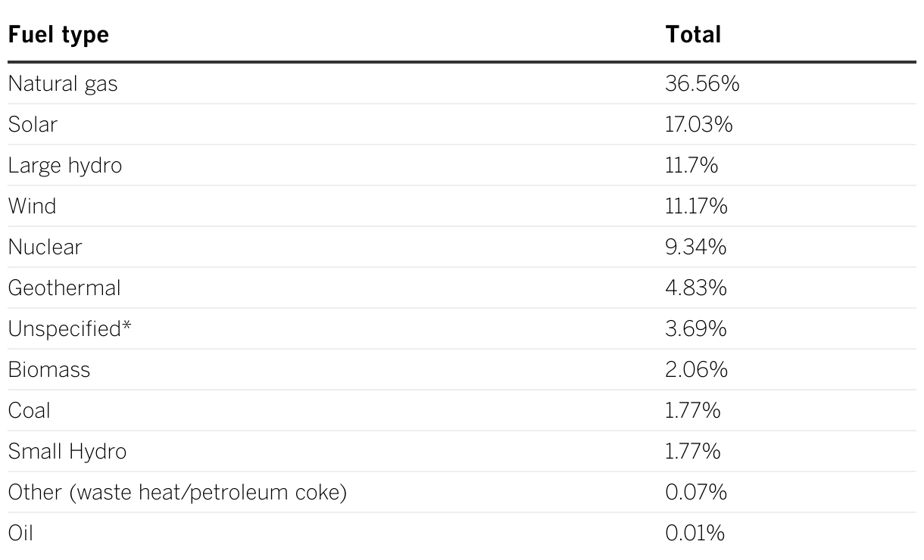Click the Coal fuel type cell
The width and height of the screenshot is (924, 560).
coord(30,410)
